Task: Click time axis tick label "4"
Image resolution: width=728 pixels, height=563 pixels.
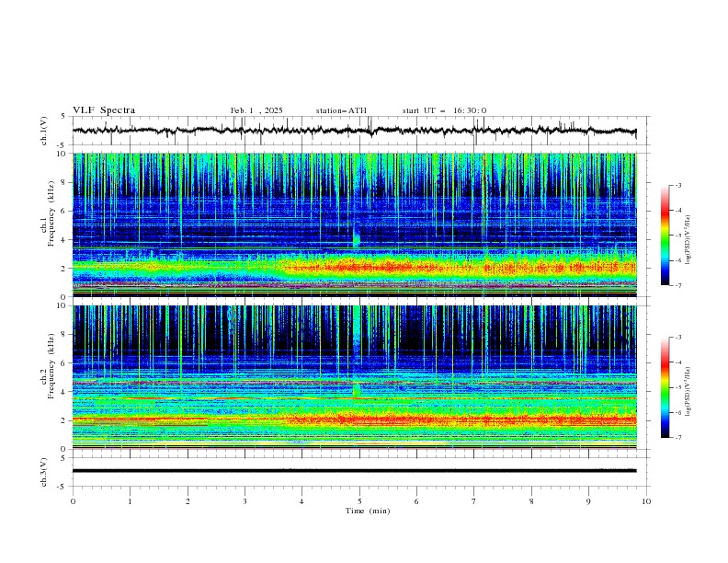Action: tap(302, 501)
